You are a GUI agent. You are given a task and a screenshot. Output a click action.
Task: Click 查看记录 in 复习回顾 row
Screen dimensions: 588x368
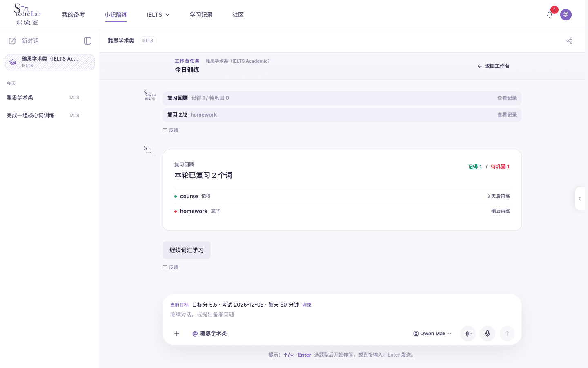click(x=507, y=98)
